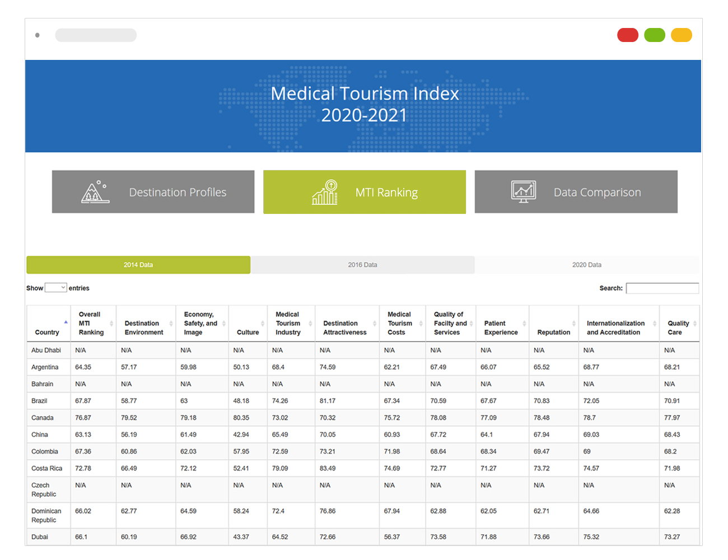
Task: Click the sort icon beside Quality Care column
Action: [x=694, y=323]
